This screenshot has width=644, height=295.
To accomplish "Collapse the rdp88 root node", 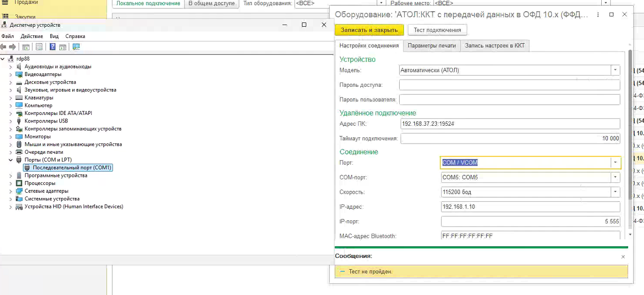I will tap(3, 59).
